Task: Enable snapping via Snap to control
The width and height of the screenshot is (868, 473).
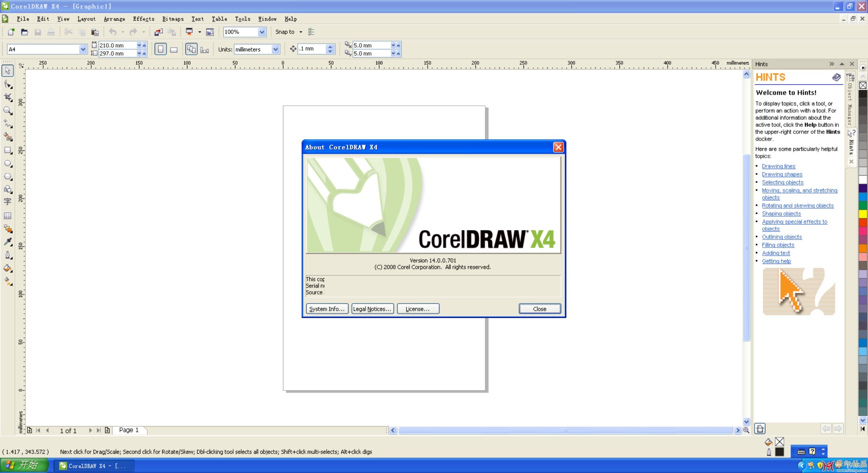Action: tap(288, 32)
